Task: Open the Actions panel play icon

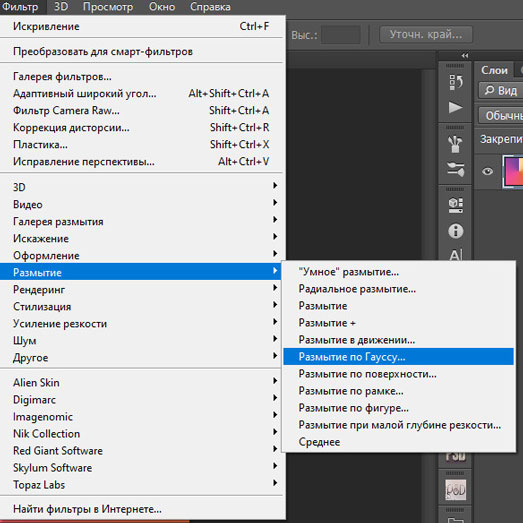Action: (x=456, y=107)
